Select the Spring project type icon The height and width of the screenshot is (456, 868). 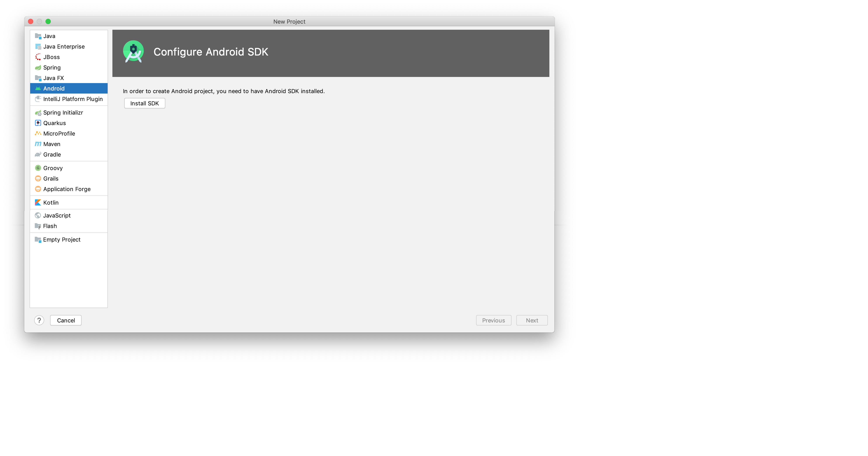tap(38, 67)
